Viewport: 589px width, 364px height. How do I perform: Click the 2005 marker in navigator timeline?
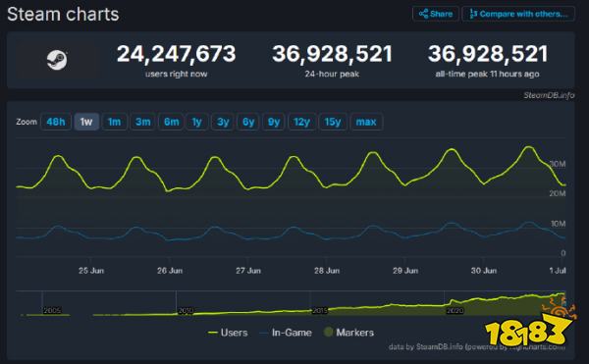(52, 310)
